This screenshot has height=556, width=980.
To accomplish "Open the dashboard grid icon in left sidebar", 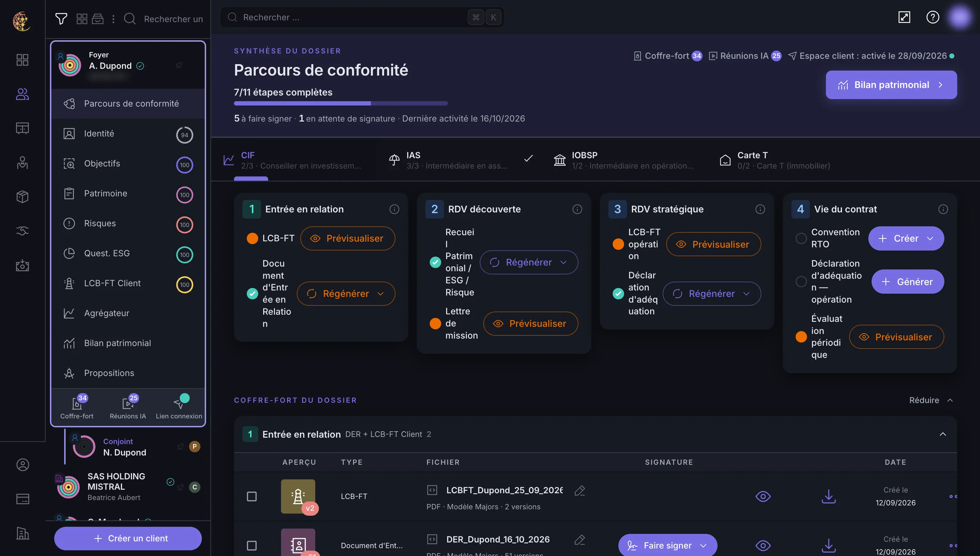I will coord(22,60).
